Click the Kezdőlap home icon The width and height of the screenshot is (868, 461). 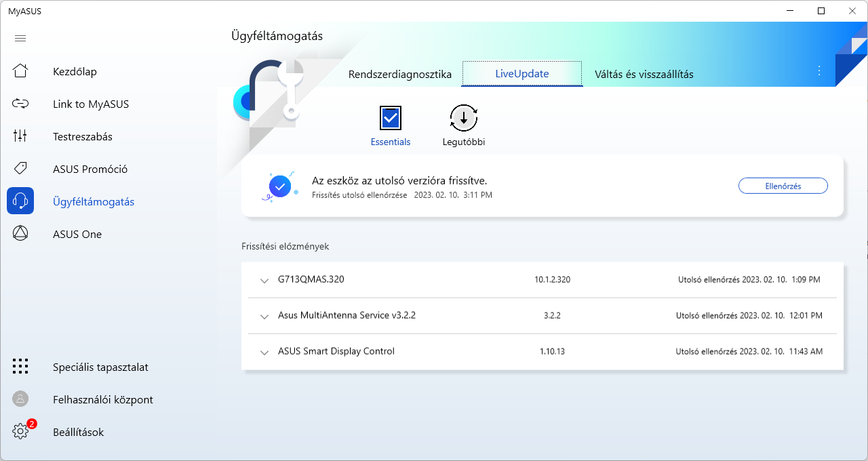[x=20, y=71]
